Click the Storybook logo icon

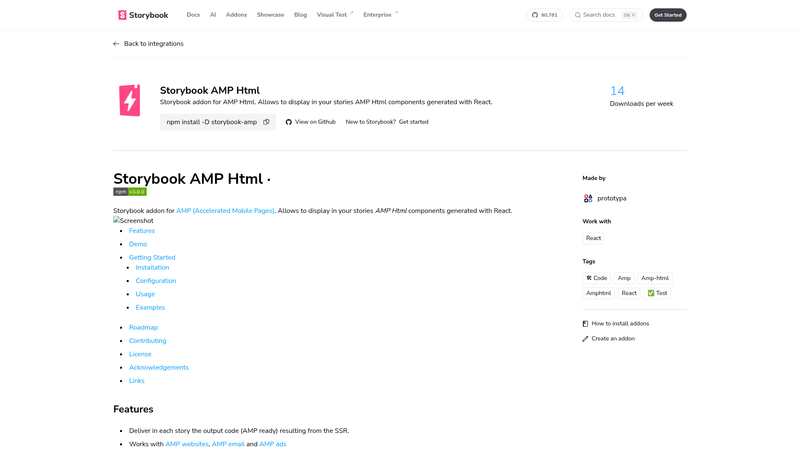[122, 15]
